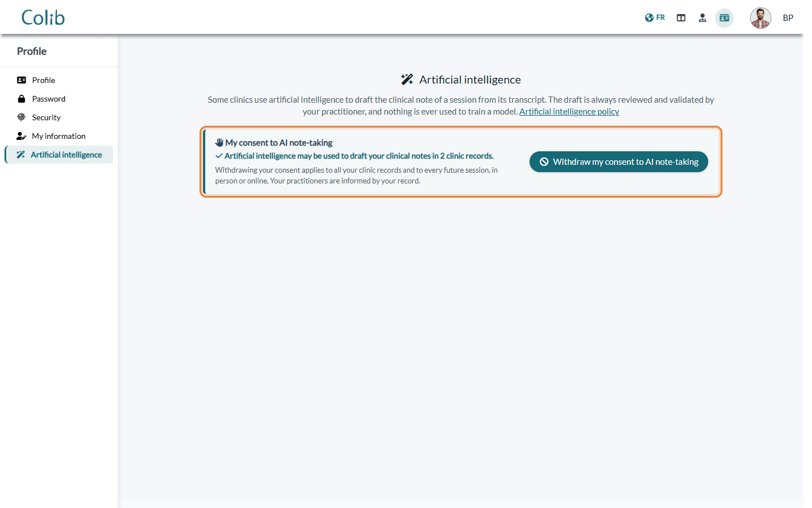
Task: Click the hand icon beside My consent heading
Action: pos(219,143)
